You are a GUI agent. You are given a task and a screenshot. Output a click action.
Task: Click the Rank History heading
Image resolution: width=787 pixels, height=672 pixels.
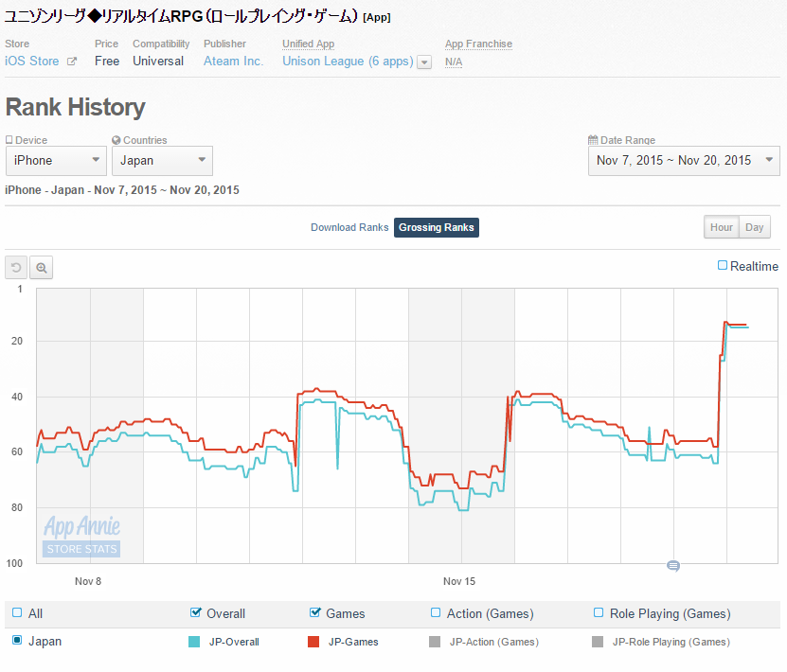tap(75, 107)
